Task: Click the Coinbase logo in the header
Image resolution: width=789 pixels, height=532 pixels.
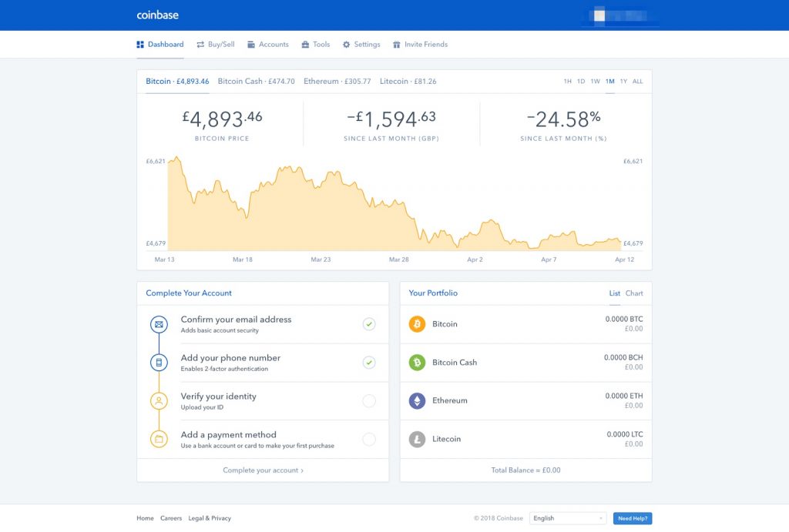Action: point(157,15)
